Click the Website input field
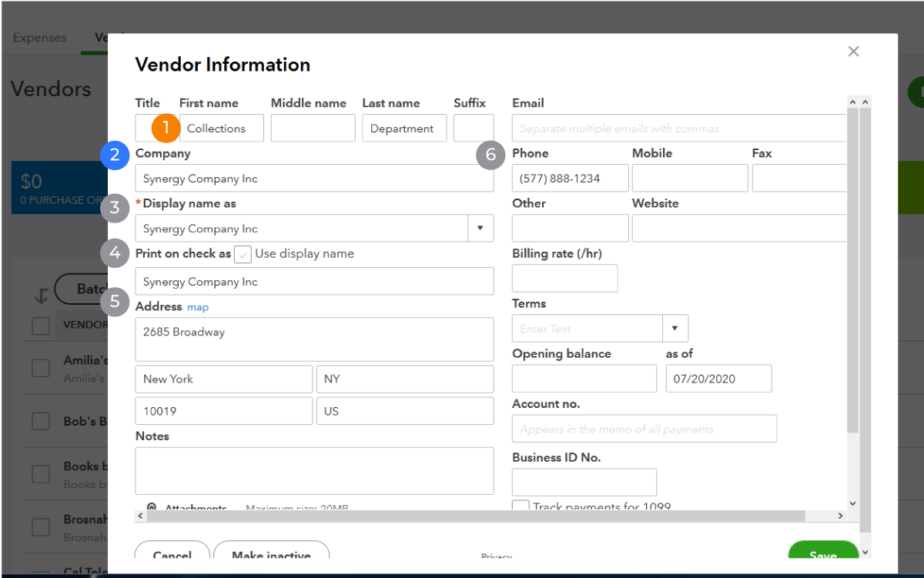Image resolution: width=924 pixels, height=578 pixels. 738,228
